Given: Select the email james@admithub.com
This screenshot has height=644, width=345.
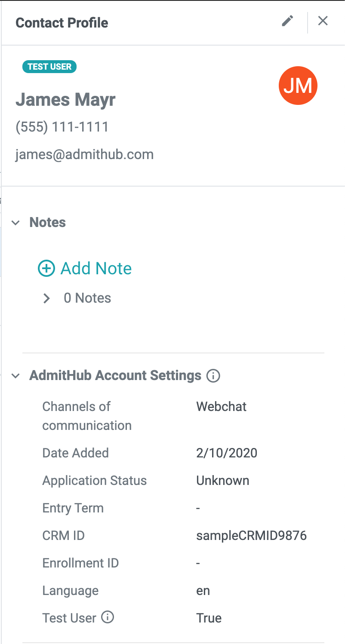Looking at the screenshot, I should coord(84,154).
